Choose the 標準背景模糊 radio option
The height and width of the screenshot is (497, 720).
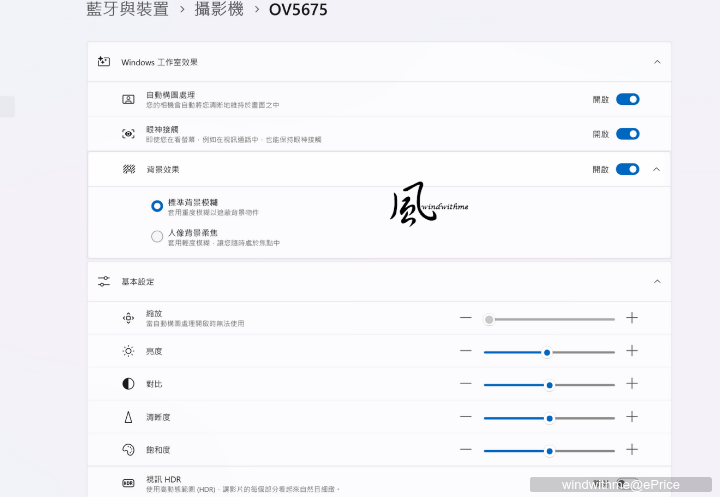coord(157,205)
